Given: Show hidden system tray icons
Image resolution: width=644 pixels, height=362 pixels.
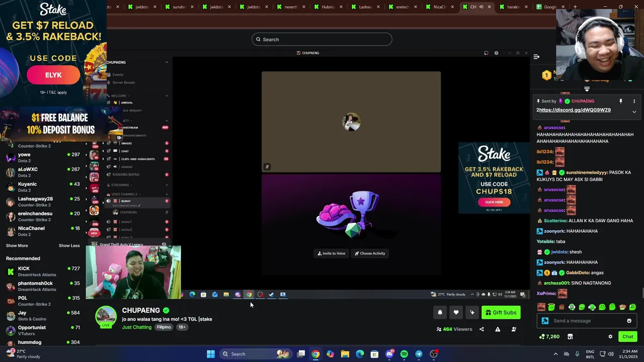Looking at the screenshot, I should click(x=555, y=354).
